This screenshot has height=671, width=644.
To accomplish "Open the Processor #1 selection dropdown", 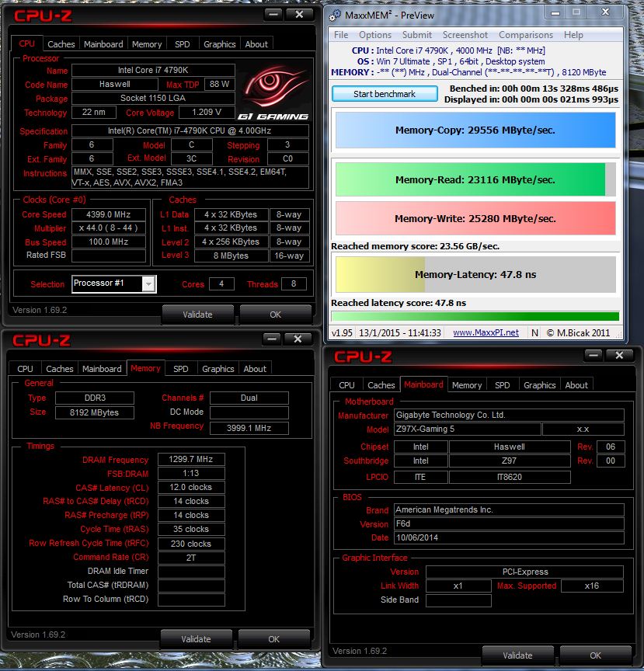I will pos(148,283).
